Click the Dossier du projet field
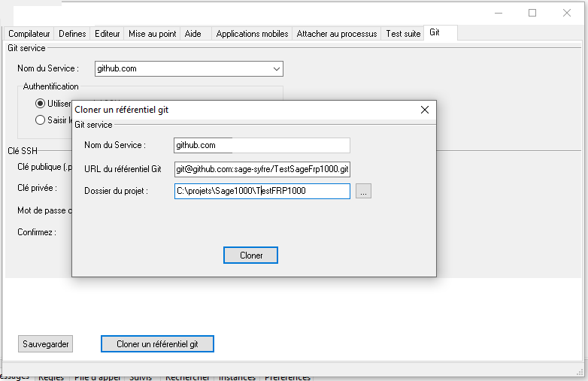 (262, 191)
